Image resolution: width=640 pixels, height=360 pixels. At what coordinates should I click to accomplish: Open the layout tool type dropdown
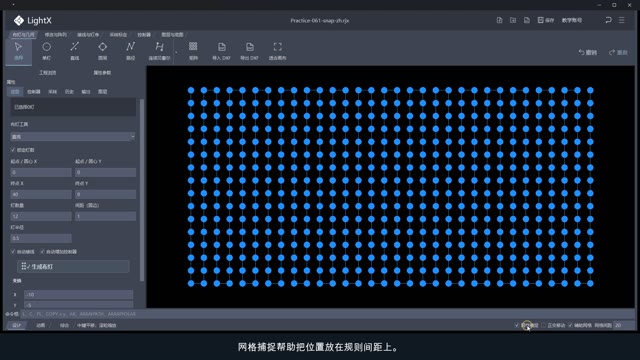point(73,136)
